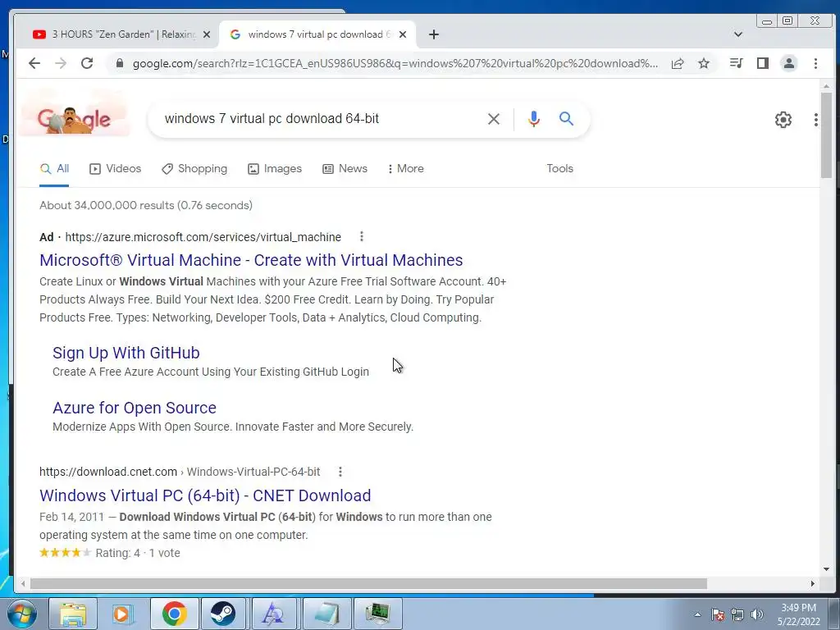The image size is (840, 630).
Task: Open the font viewer app in the taskbar
Action: tap(273, 614)
